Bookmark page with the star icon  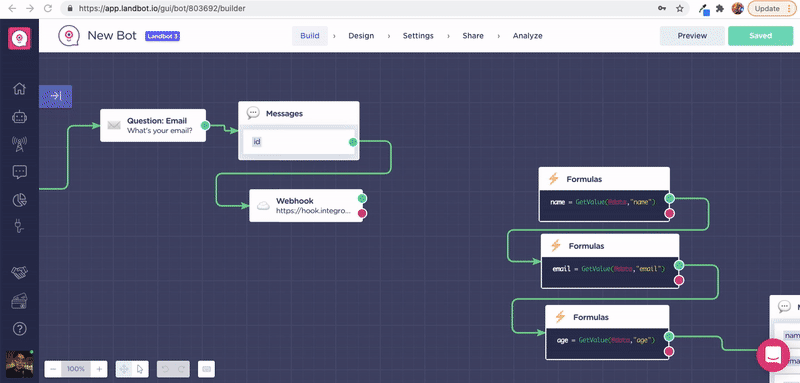coord(680,9)
